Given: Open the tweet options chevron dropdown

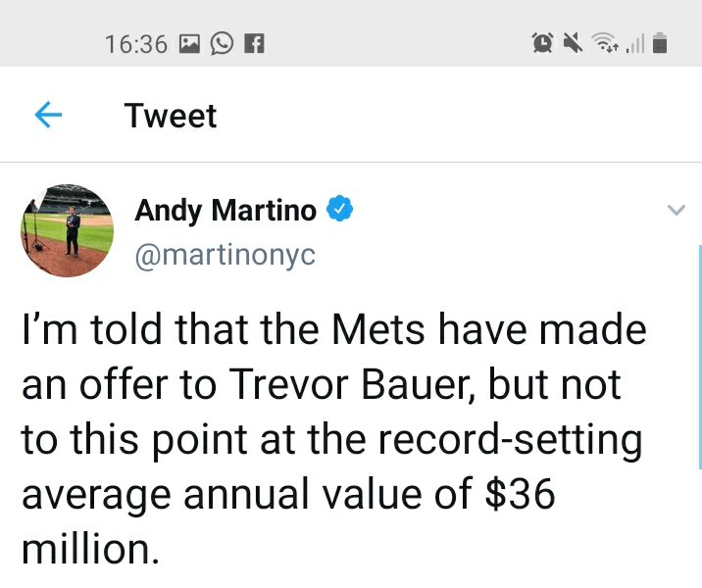Looking at the screenshot, I should (676, 211).
